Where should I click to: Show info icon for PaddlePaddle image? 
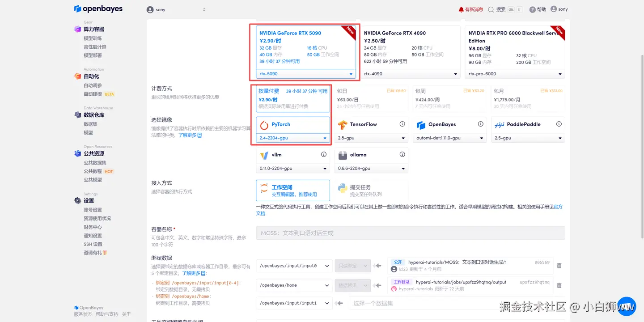[x=559, y=124]
